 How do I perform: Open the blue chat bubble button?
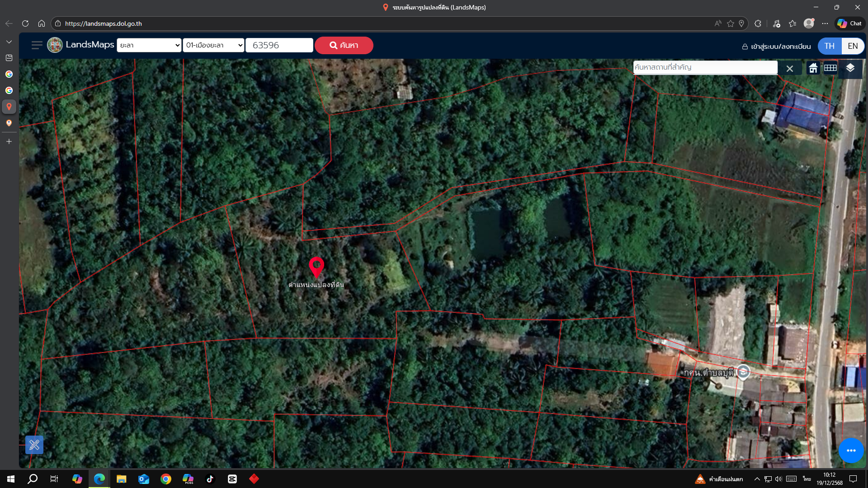click(x=851, y=450)
